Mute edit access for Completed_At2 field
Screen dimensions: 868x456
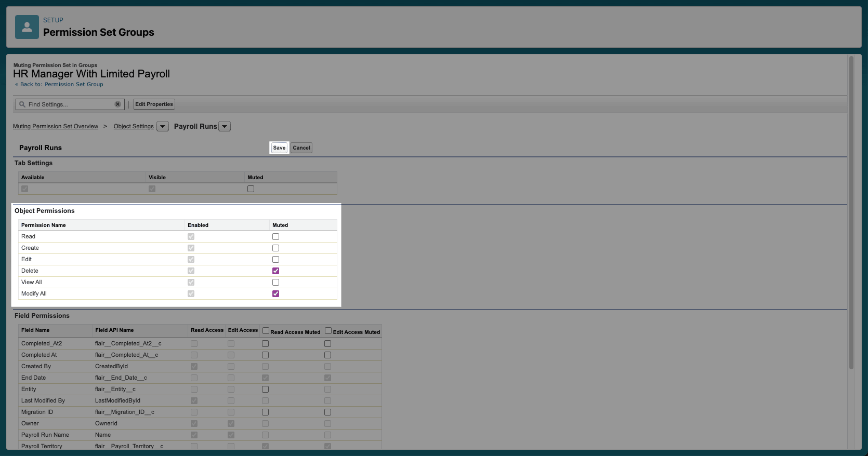pyautogui.click(x=327, y=344)
